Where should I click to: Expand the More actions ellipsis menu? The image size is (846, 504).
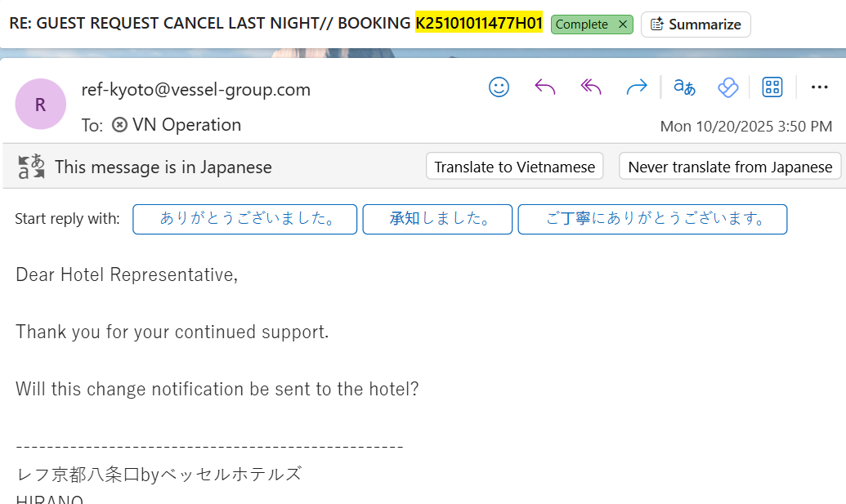[819, 87]
